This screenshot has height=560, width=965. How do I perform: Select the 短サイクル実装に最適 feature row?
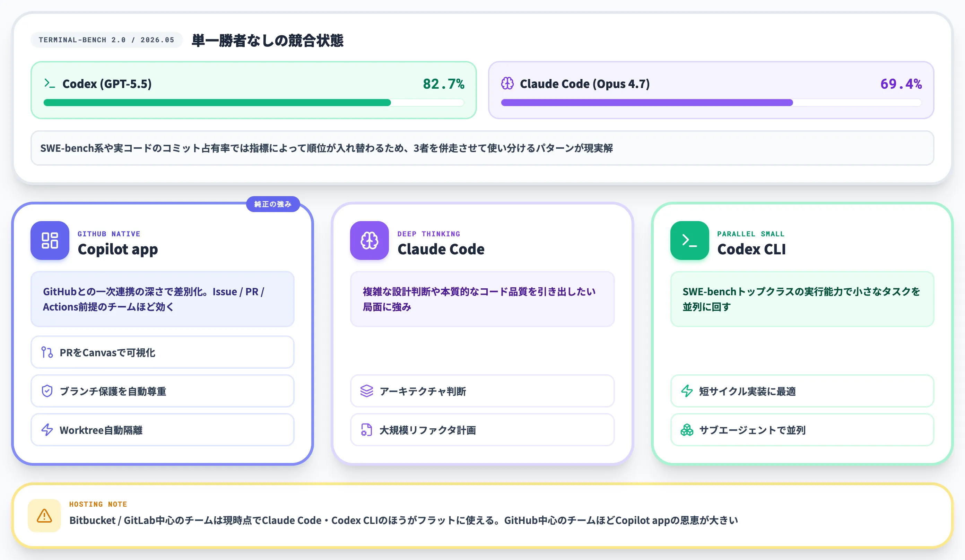[x=802, y=391]
